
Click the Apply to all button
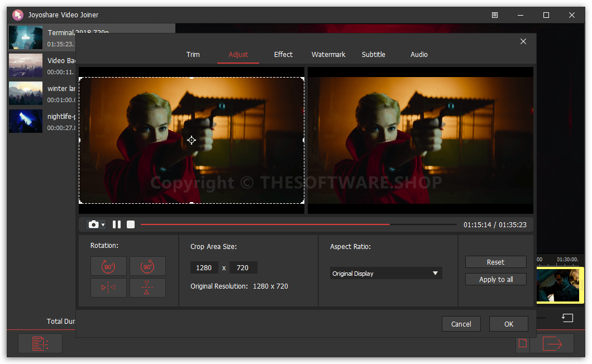[x=495, y=279]
